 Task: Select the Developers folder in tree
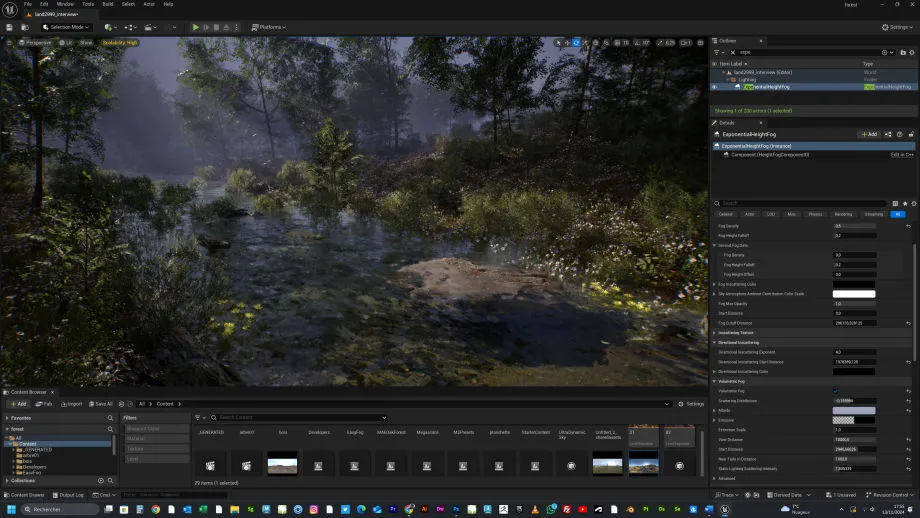[34, 467]
